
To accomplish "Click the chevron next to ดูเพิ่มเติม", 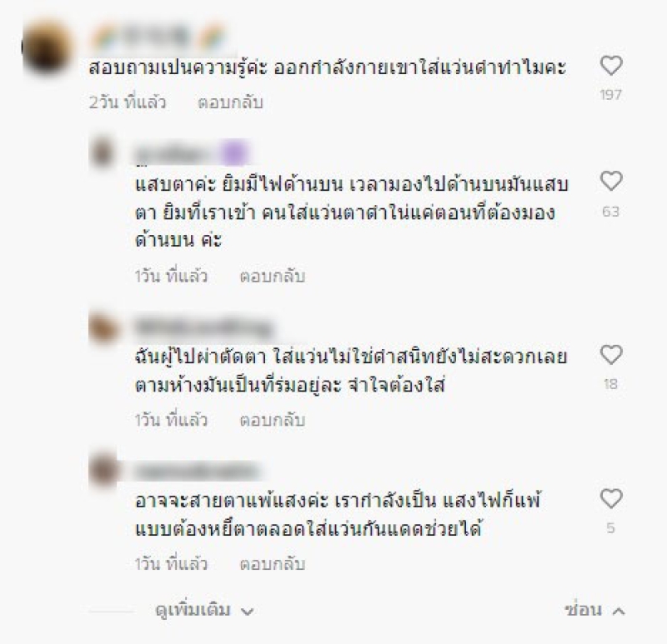I will coord(247,612).
